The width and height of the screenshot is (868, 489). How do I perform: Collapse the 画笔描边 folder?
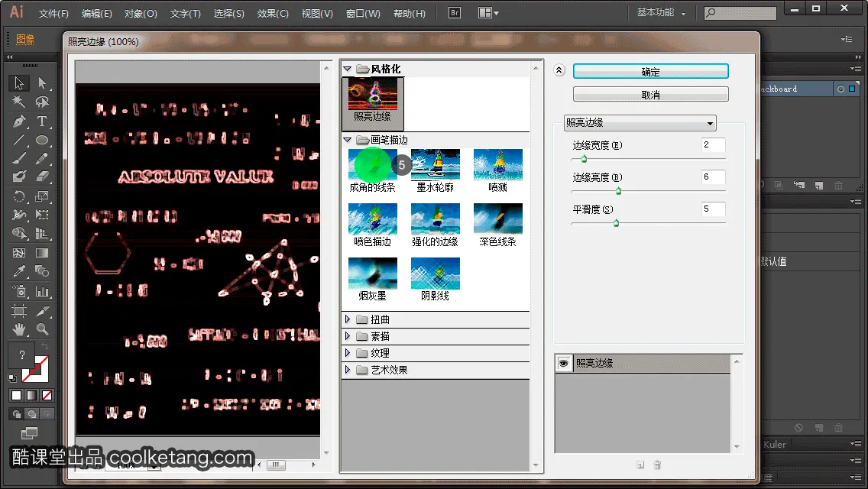348,140
